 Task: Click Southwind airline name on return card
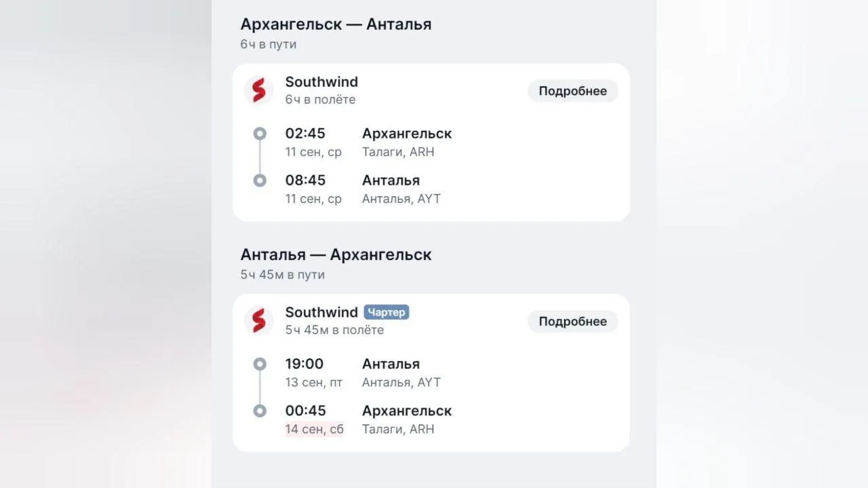[x=321, y=312]
